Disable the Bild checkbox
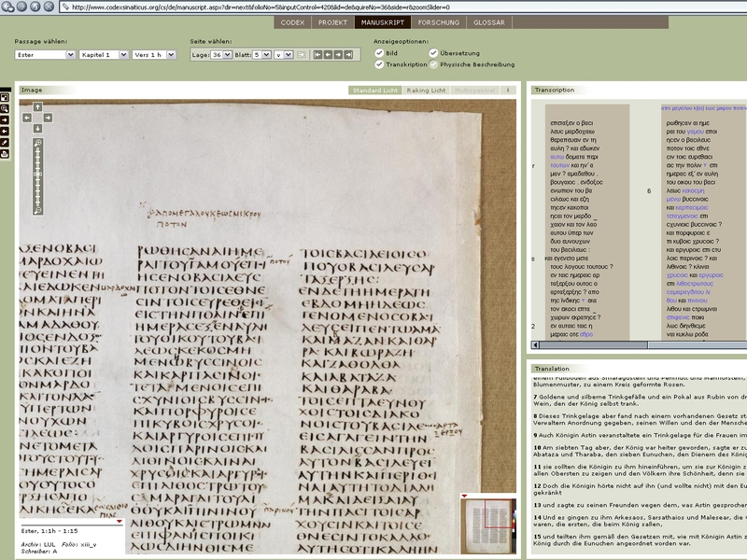This screenshot has height=560, width=747. point(379,54)
